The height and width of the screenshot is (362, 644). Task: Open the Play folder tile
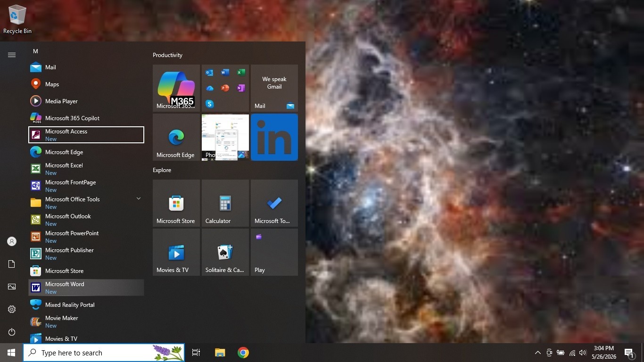point(274,252)
